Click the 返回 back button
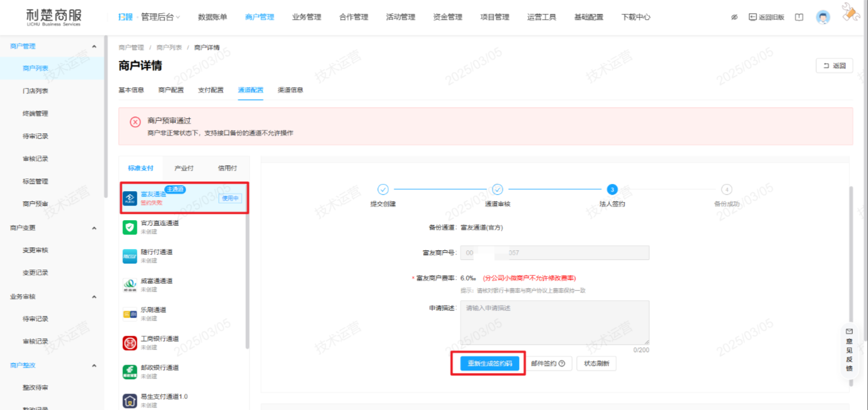The height and width of the screenshot is (410, 868). coord(834,66)
